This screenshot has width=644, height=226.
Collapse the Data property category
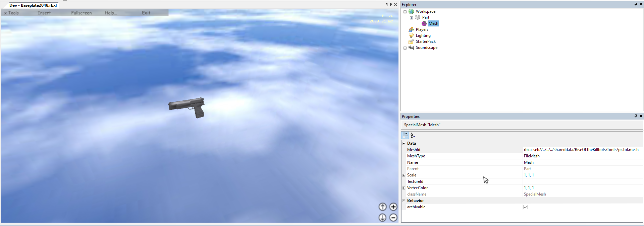(x=404, y=143)
